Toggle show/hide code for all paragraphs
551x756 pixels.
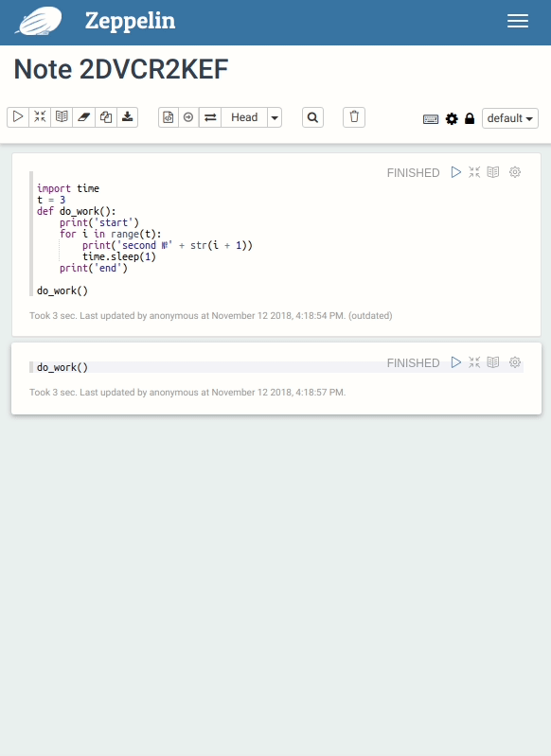pyautogui.click(x=40, y=117)
